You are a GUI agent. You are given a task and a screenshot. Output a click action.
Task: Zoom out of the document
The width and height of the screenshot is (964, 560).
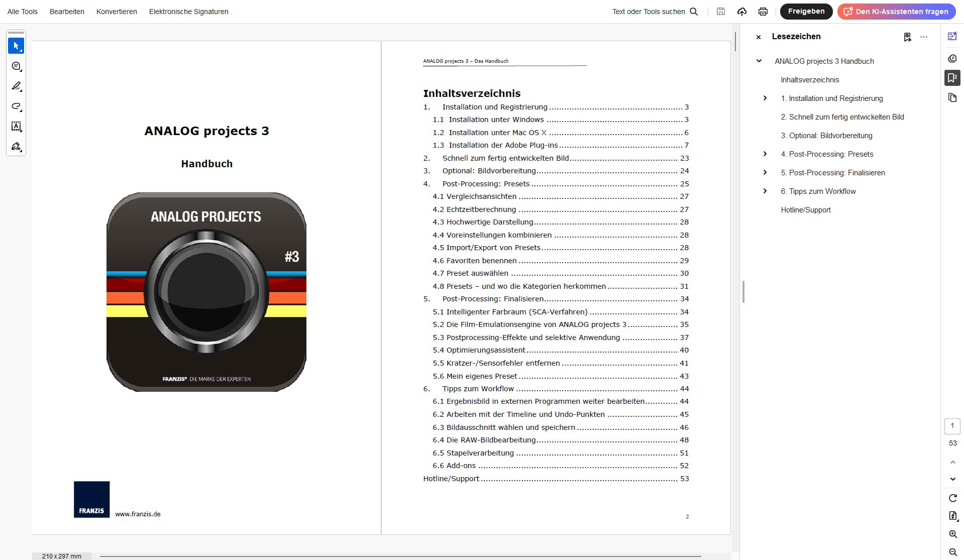pyautogui.click(x=952, y=552)
